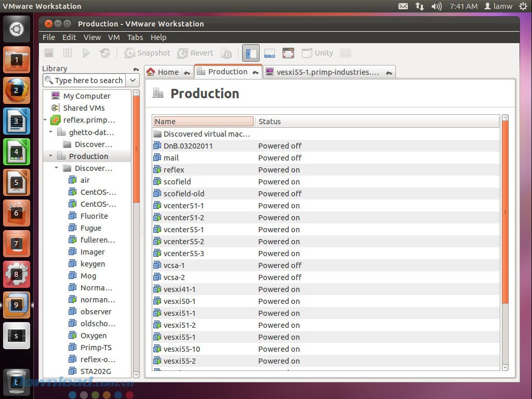Open the Snapshot Manager icon

click(x=226, y=53)
